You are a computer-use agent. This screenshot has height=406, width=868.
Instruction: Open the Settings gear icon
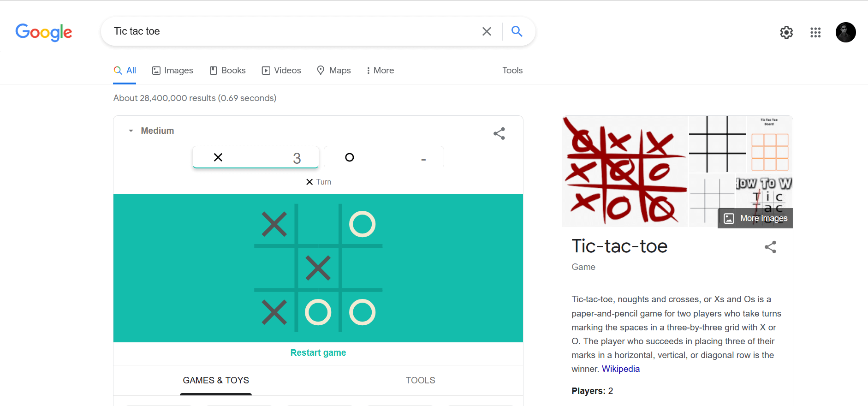[786, 32]
